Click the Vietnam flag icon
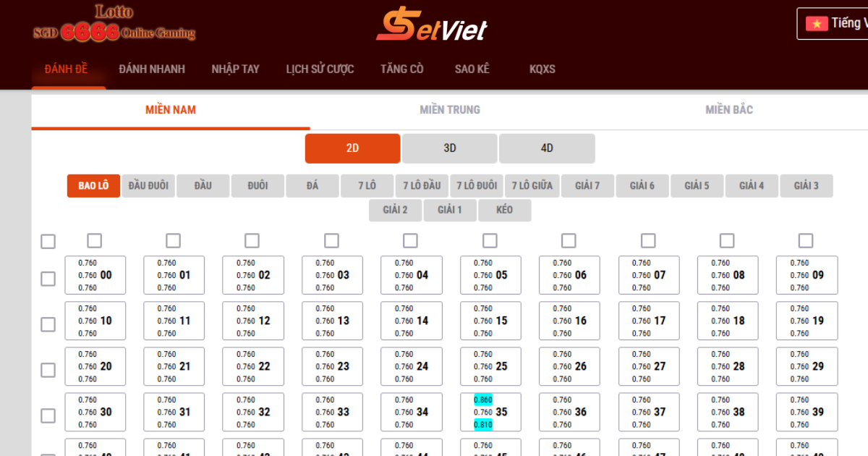The image size is (868, 456). click(x=818, y=23)
